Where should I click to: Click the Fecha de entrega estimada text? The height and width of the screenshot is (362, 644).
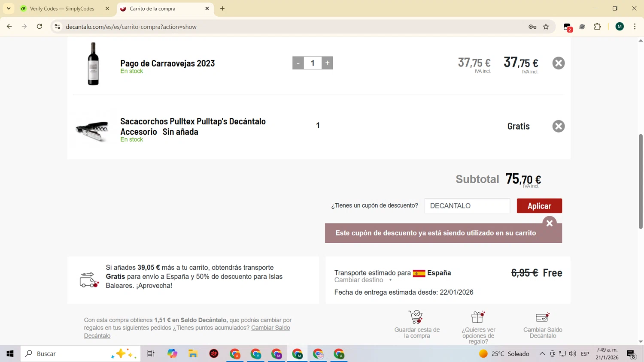pyautogui.click(x=404, y=293)
